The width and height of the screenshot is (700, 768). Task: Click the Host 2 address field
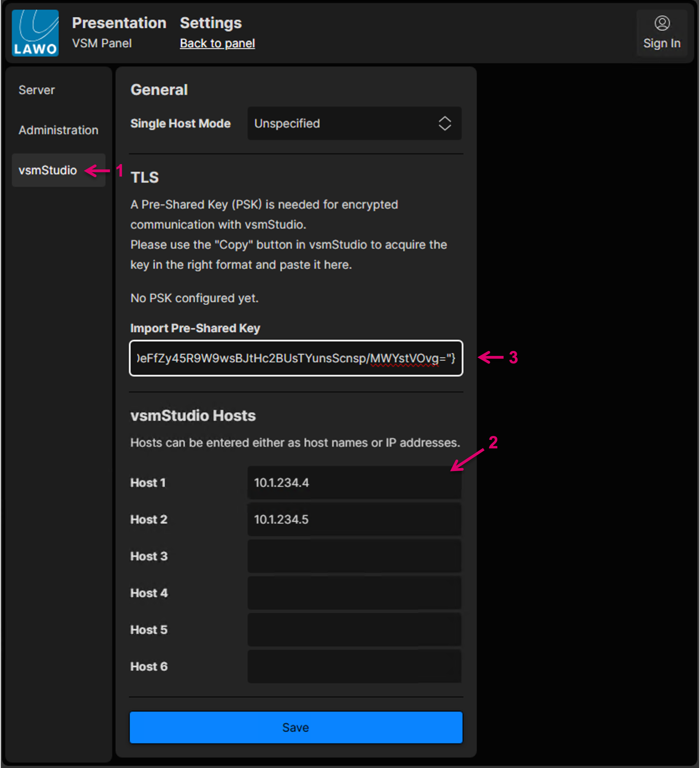(x=354, y=520)
